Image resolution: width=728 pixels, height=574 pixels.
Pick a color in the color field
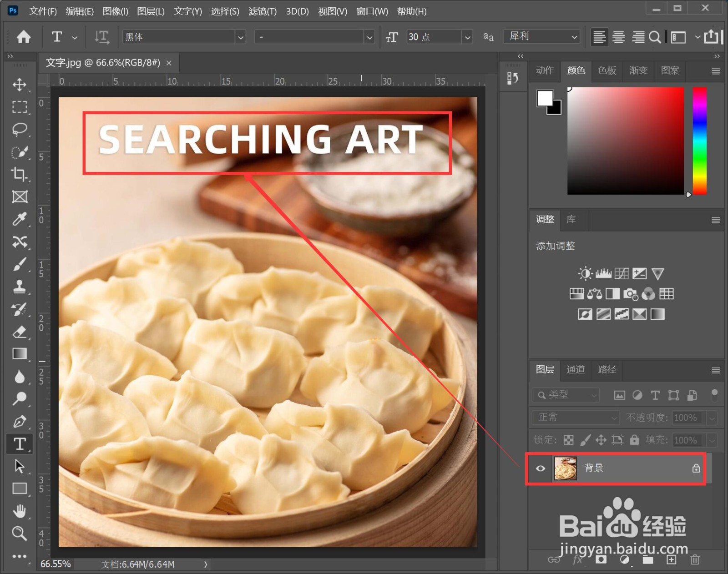coord(625,141)
